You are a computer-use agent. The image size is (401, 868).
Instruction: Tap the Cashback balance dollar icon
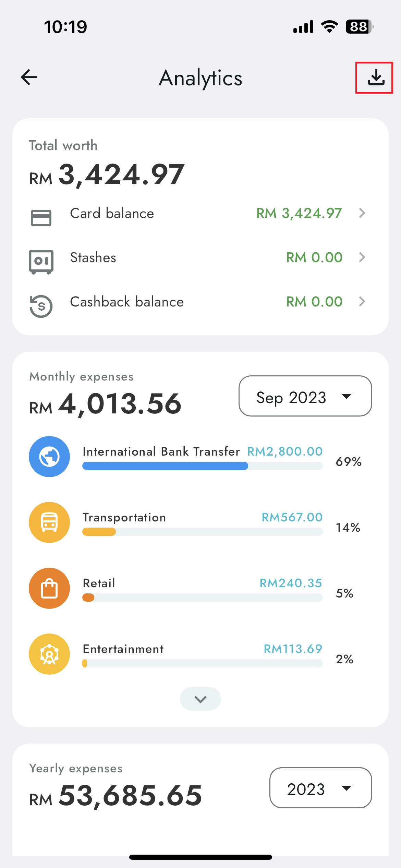click(41, 306)
